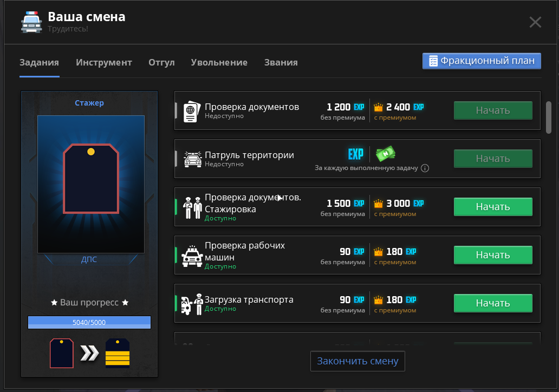
Task: Click the task list vertical scrollbar
Action: click(548, 116)
